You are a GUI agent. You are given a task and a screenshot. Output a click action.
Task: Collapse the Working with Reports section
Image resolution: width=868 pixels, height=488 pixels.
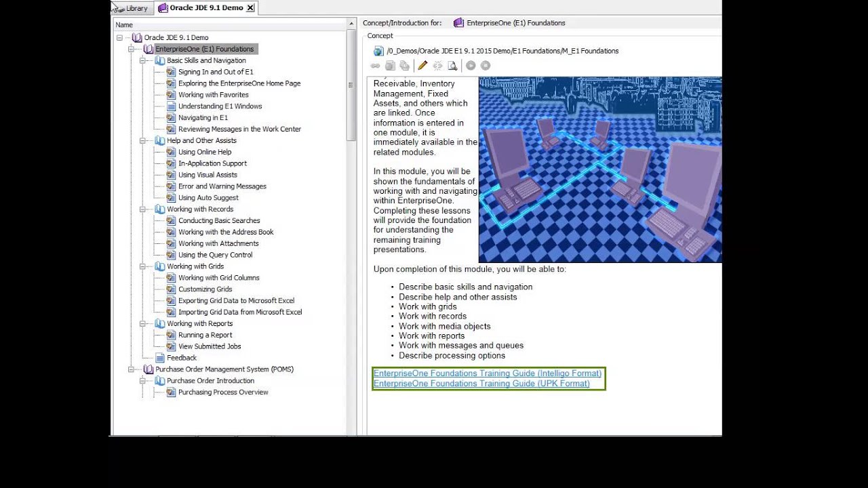click(142, 323)
